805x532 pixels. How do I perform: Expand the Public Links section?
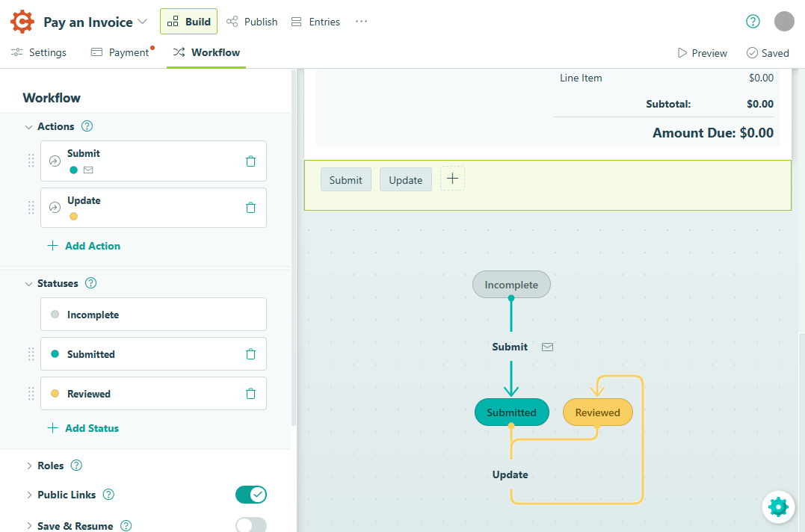tap(28, 495)
